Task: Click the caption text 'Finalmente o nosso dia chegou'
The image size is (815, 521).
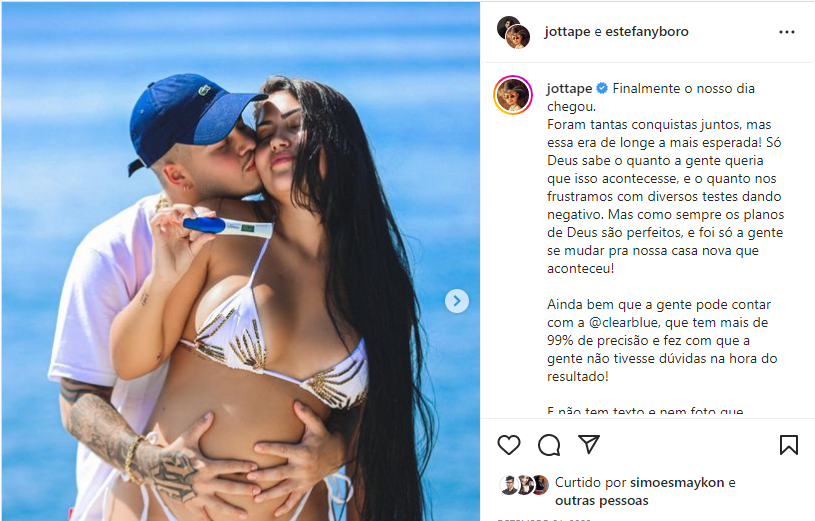Action: 650,97
